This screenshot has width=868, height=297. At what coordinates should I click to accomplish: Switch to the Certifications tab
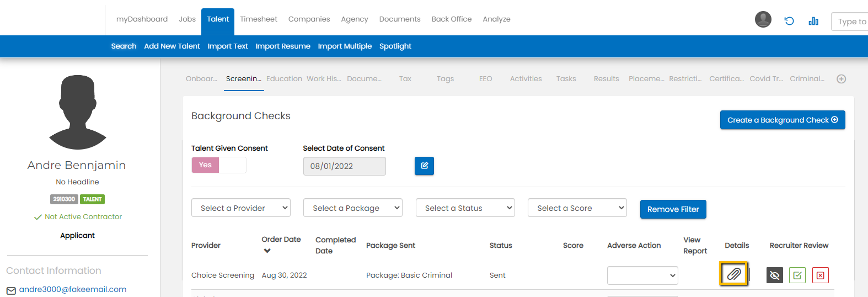point(727,79)
